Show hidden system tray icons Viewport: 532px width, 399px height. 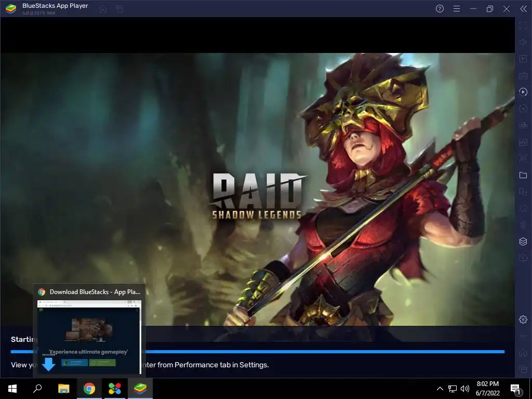440,389
